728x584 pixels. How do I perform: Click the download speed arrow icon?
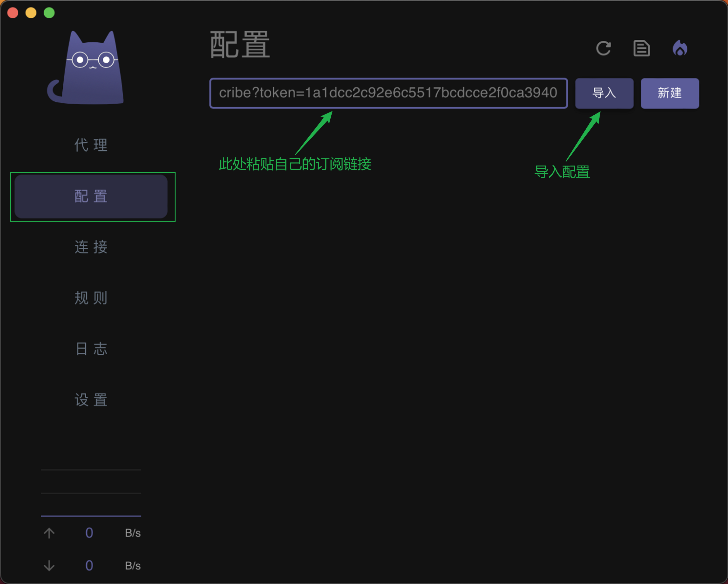click(49, 566)
